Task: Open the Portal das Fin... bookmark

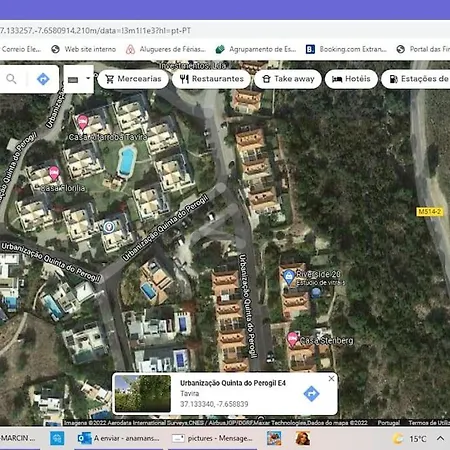Action: (423, 49)
